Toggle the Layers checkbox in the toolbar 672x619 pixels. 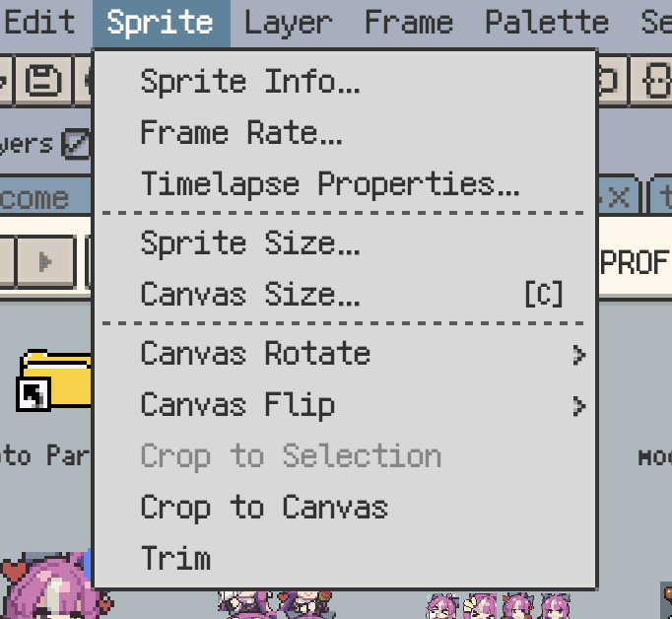[76, 144]
